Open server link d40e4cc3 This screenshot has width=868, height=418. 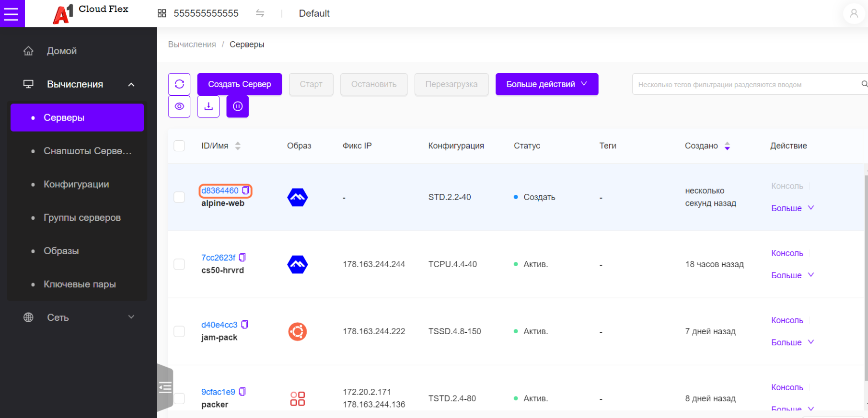click(220, 325)
